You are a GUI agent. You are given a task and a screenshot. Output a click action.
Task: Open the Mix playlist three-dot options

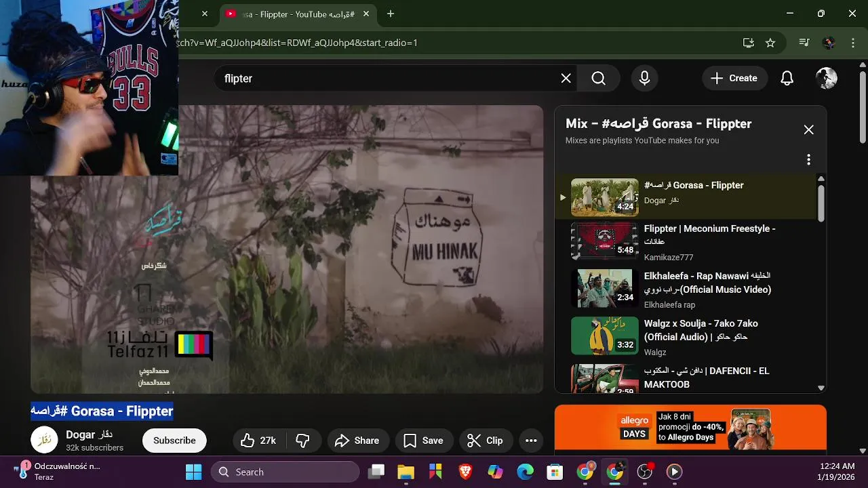808,160
